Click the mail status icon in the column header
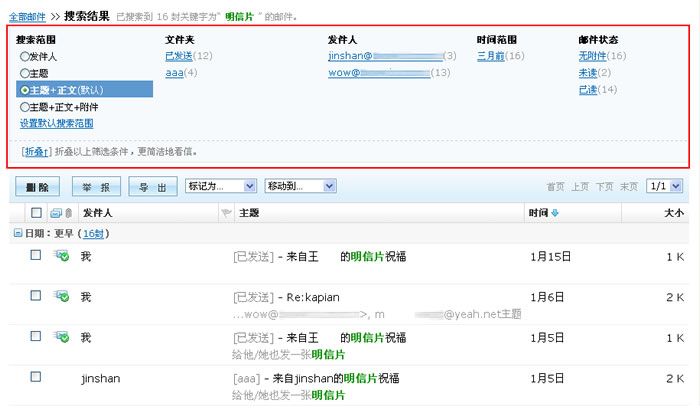Viewport: 700px width, 406px height. [55, 213]
